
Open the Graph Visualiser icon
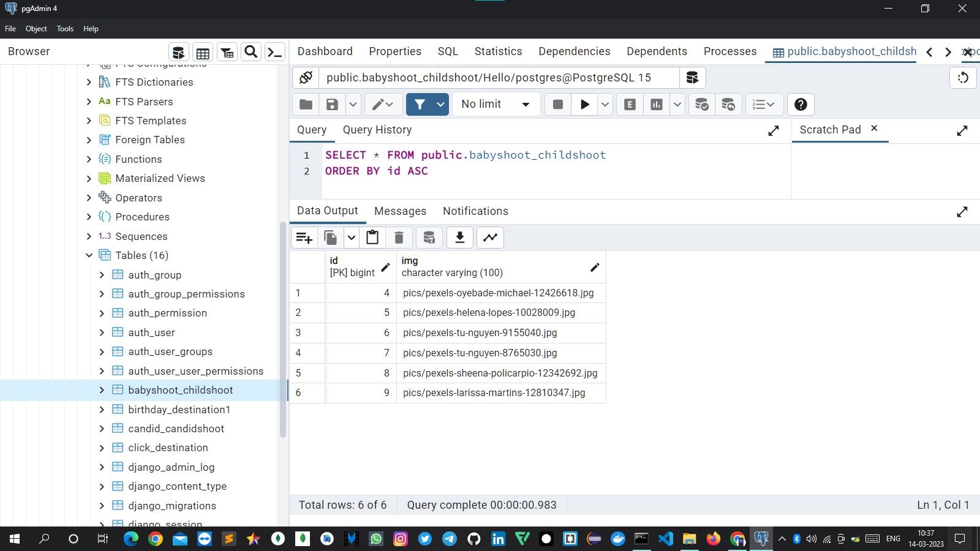[491, 238]
